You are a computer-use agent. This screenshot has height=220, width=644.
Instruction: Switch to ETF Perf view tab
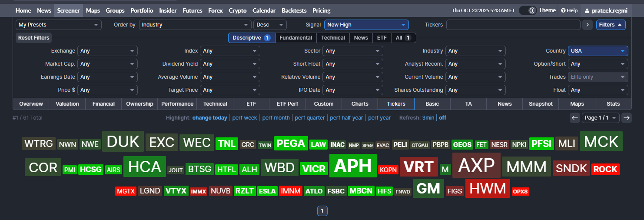[x=287, y=104]
